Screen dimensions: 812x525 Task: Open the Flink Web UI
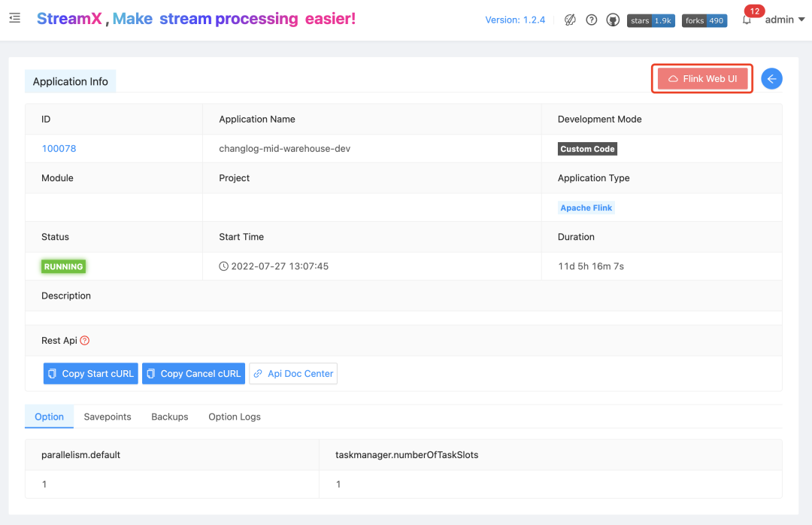[x=702, y=79]
